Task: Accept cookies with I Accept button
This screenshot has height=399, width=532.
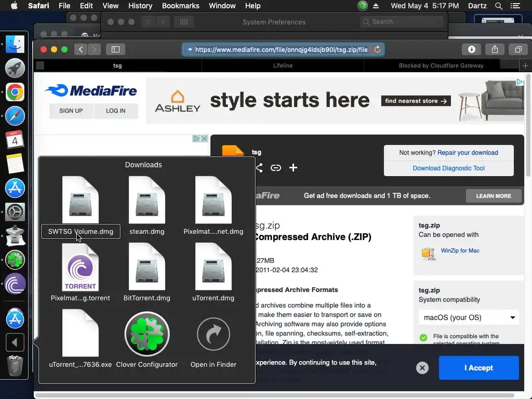Action: (x=478, y=368)
